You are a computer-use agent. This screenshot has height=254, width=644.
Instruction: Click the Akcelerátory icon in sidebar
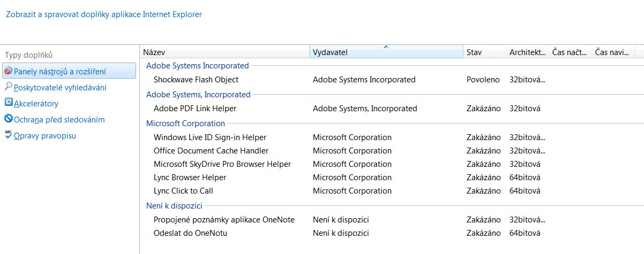coord(8,103)
